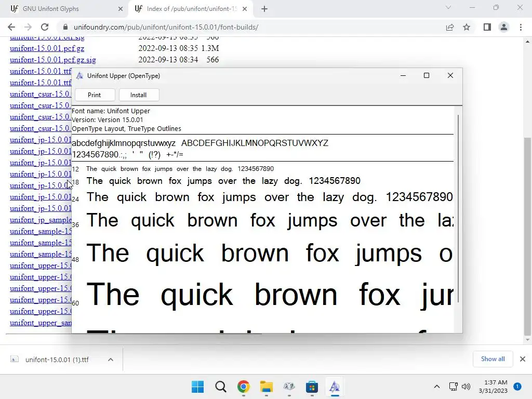Open Microsoft Store from taskbar
This screenshot has width=532, height=399.
(312, 387)
